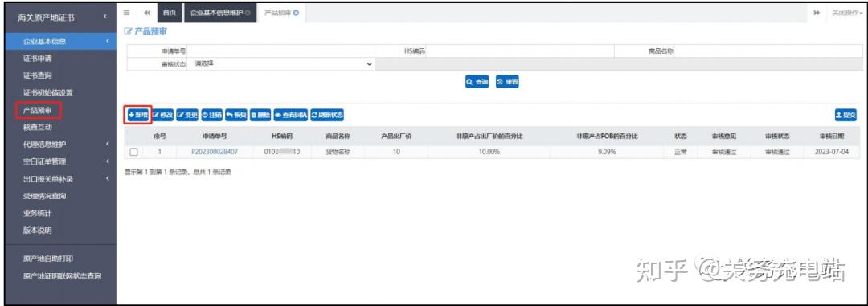Click the 注销 cancel button

pos(211,115)
